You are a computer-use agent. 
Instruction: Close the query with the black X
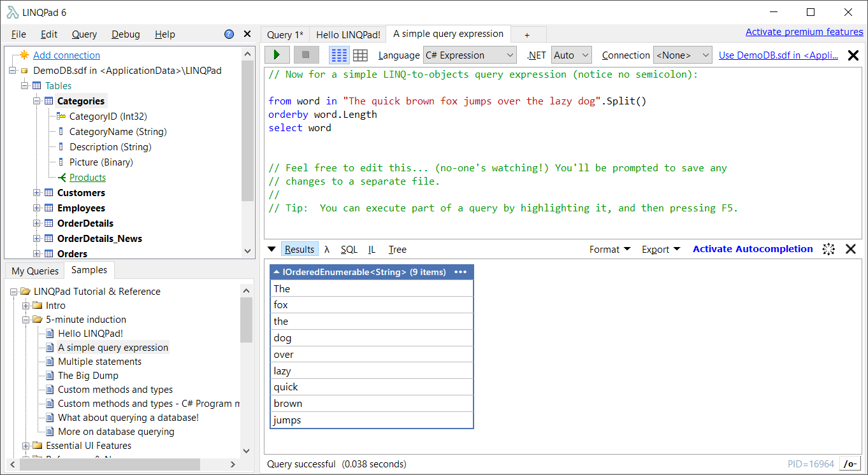(853, 55)
